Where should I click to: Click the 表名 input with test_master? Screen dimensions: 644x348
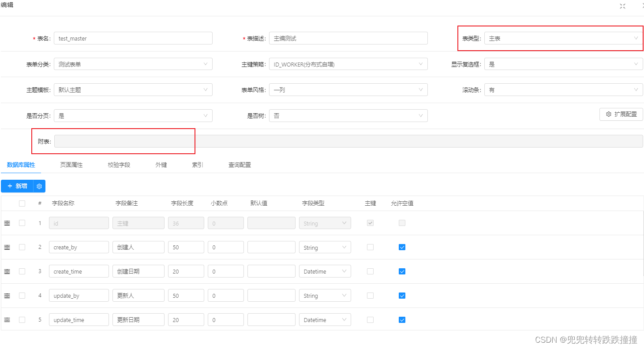tap(133, 38)
